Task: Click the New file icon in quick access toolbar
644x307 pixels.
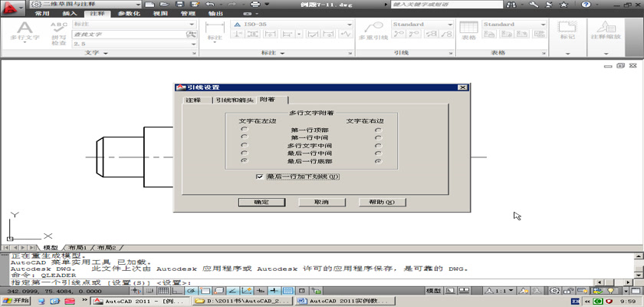Action: tap(150, 5)
